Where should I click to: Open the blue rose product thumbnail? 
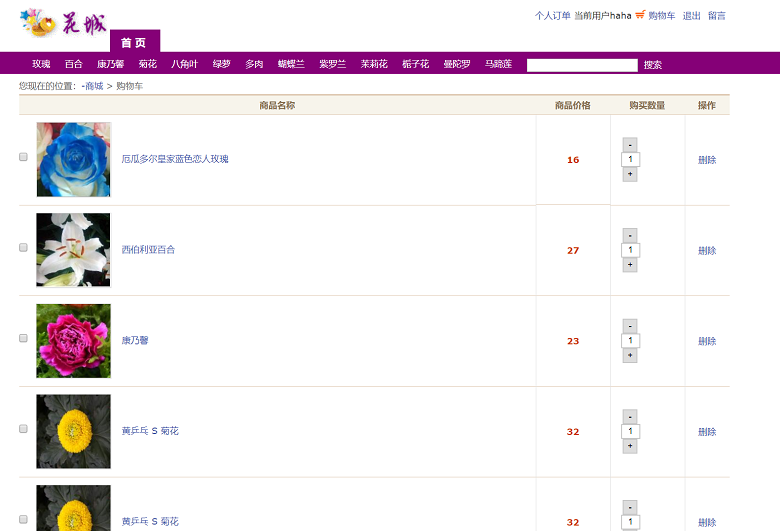74,159
